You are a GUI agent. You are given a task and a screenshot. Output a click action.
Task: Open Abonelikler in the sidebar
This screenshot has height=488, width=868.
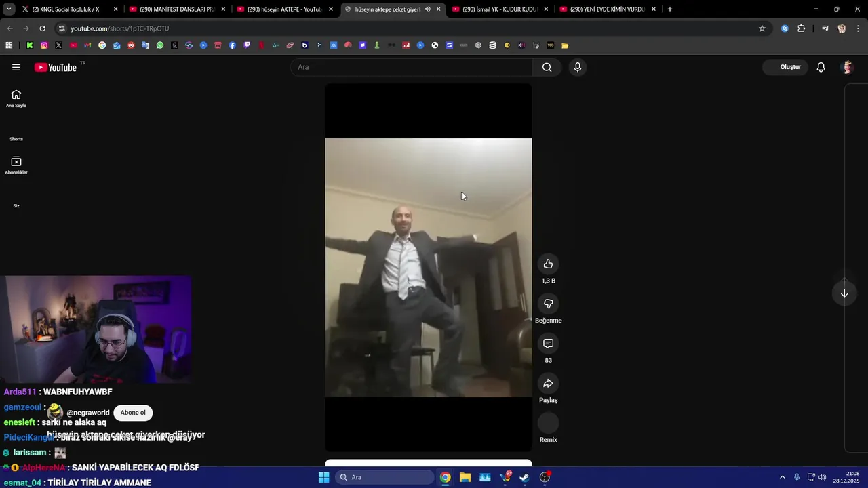16,166
